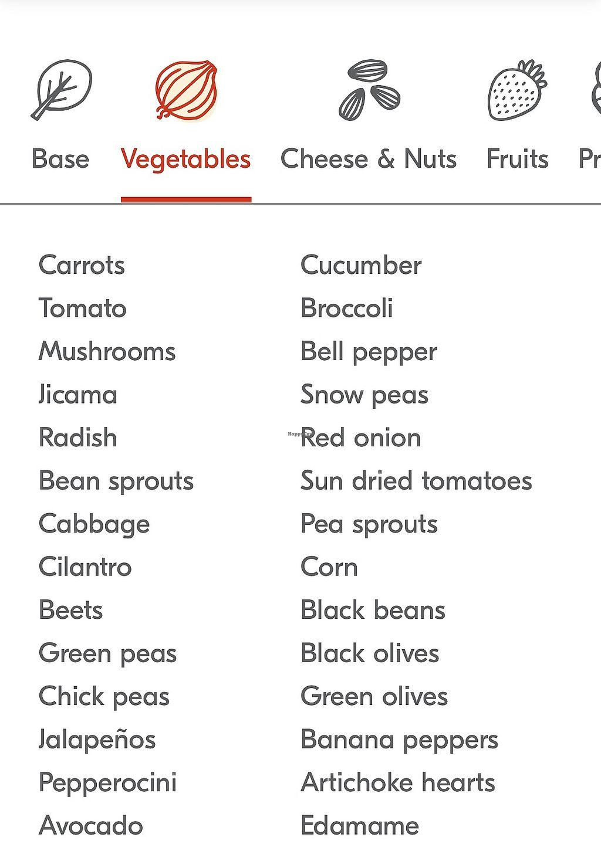
Task: Choose the Jalapeños item
Action: [x=97, y=740]
